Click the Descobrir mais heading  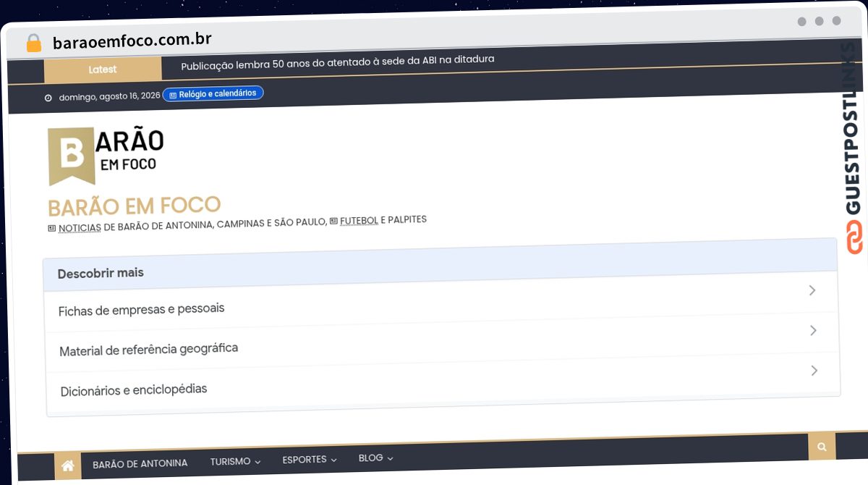pos(101,273)
